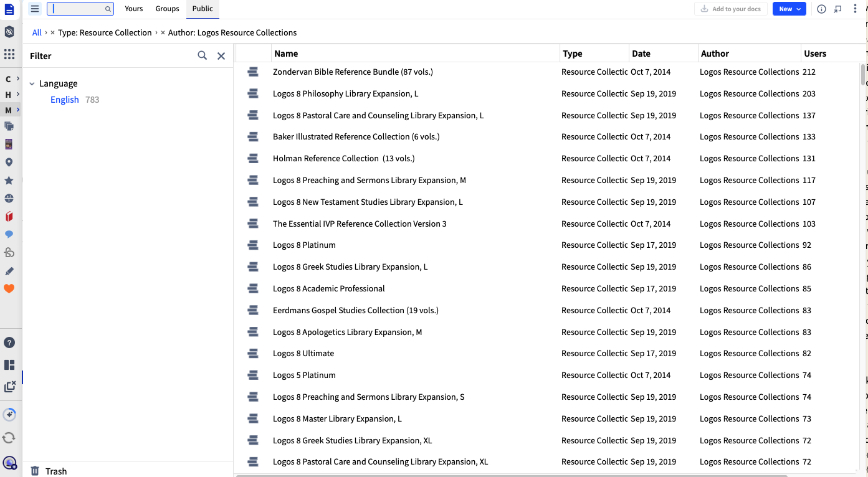Switch to the Groups tab
Screen dimensions: 868x477
(167, 9)
